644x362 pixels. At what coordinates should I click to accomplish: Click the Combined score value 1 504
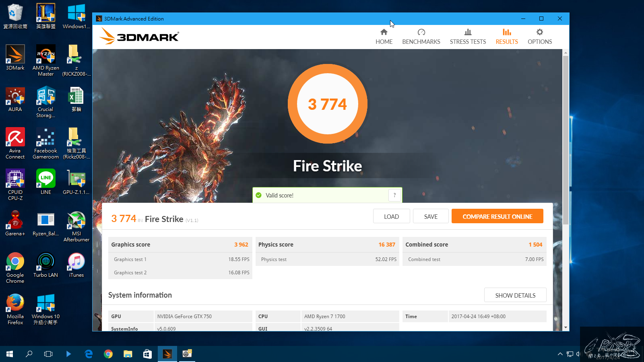[x=535, y=245]
